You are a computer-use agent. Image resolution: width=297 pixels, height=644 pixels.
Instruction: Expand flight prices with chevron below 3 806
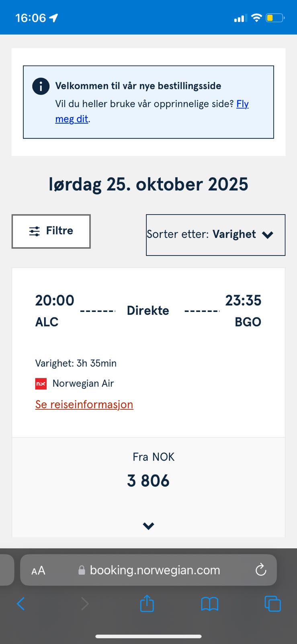(x=148, y=526)
